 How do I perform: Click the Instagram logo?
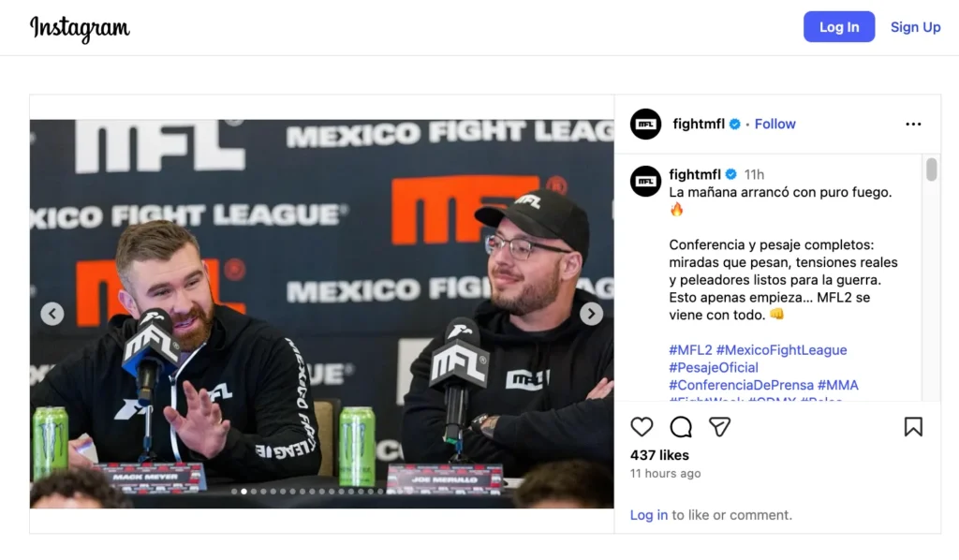coord(80,28)
